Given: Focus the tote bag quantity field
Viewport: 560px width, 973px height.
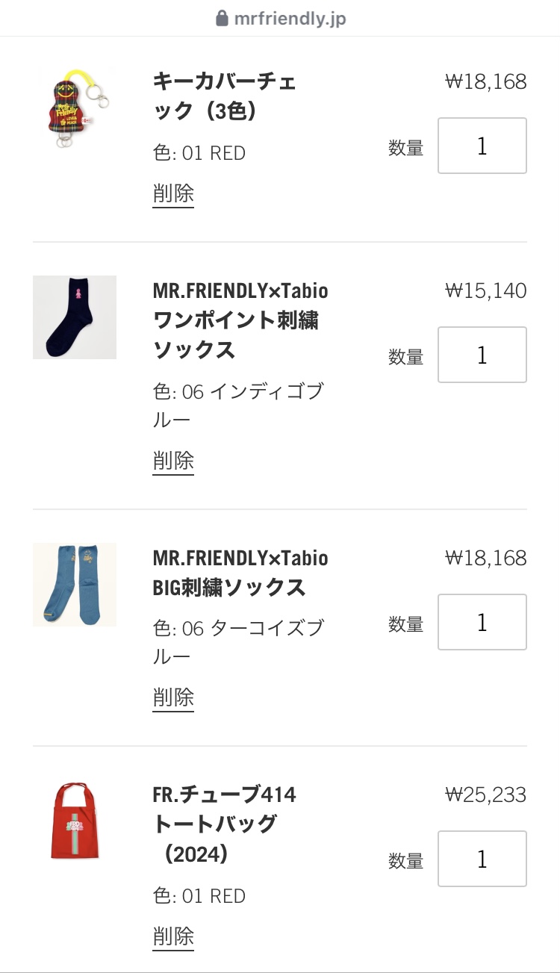Looking at the screenshot, I should [482, 859].
